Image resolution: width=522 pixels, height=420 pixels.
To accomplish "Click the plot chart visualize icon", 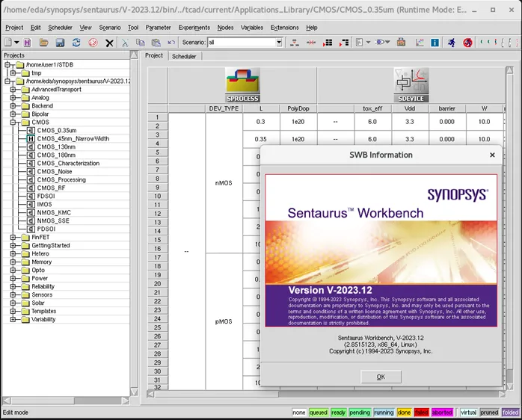I will pos(420,43).
